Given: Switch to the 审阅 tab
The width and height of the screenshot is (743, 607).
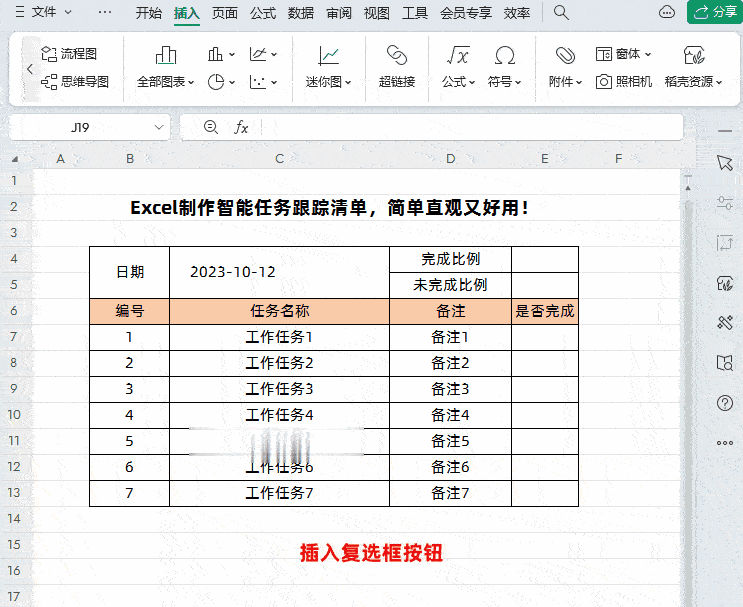Looking at the screenshot, I should point(339,13).
